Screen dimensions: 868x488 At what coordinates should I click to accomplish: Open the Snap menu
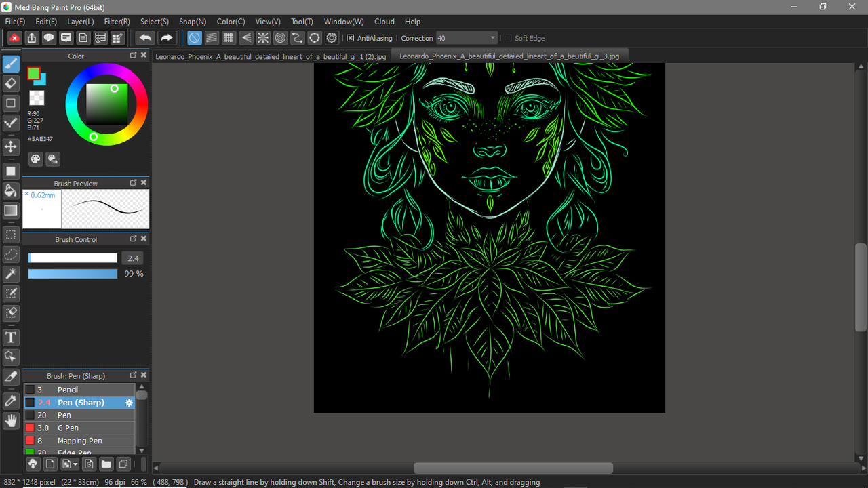193,22
